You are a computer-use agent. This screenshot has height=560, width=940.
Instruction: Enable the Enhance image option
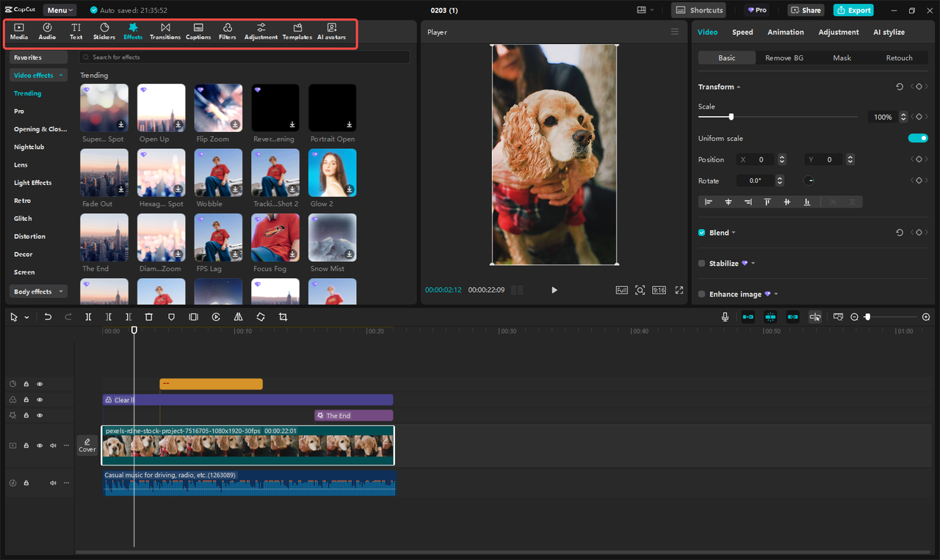pos(701,294)
